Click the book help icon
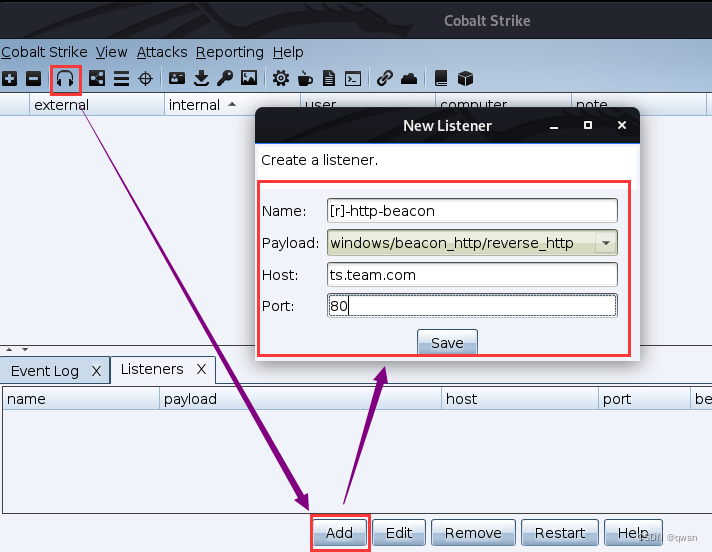Viewport: 712px width, 552px height. tap(441, 79)
